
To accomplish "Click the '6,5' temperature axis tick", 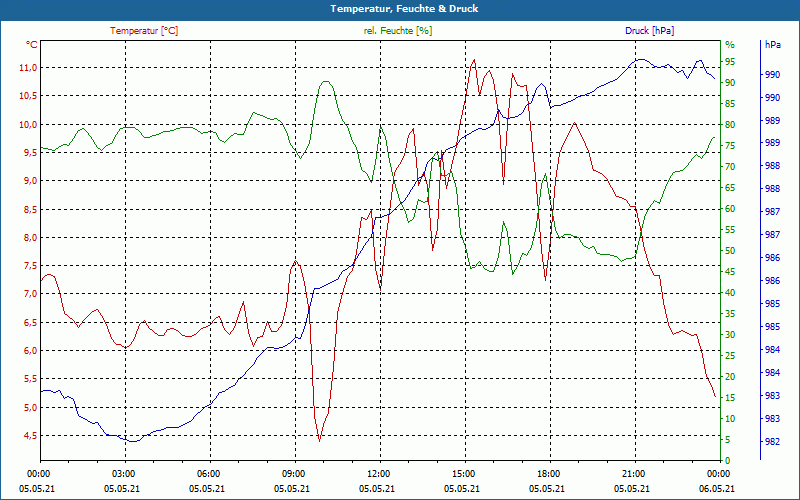I will [x=30, y=322].
